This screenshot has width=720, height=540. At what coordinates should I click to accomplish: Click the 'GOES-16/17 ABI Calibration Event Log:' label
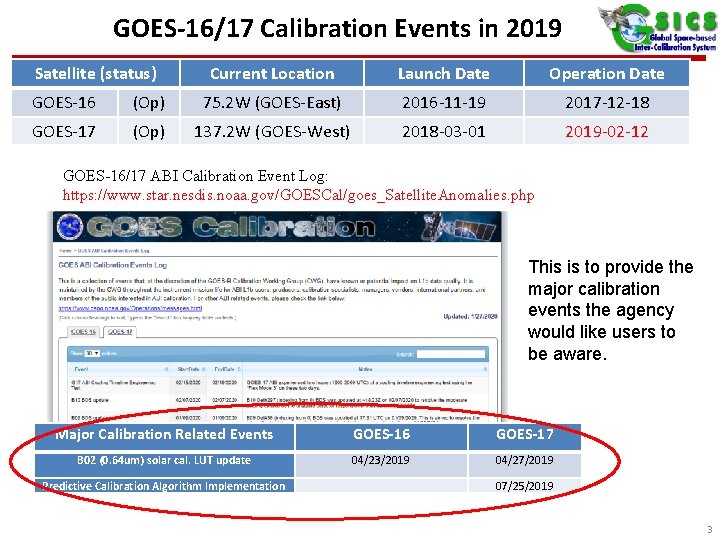(195, 176)
